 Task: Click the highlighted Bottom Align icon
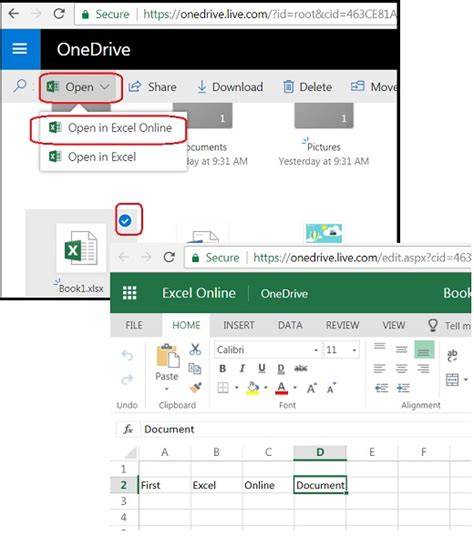point(424,349)
